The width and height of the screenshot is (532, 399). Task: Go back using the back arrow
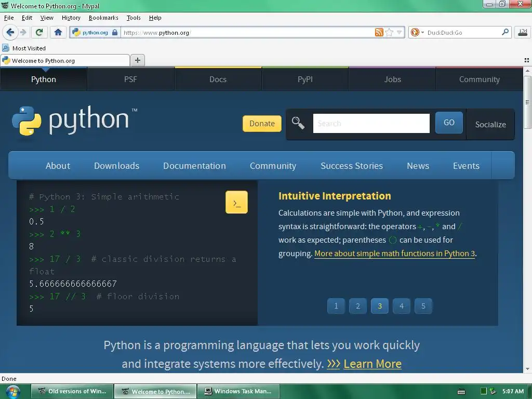(x=10, y=33)
